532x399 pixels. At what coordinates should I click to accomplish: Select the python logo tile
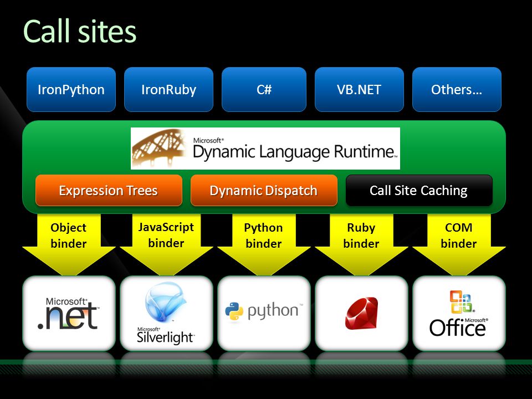point(264,313)
